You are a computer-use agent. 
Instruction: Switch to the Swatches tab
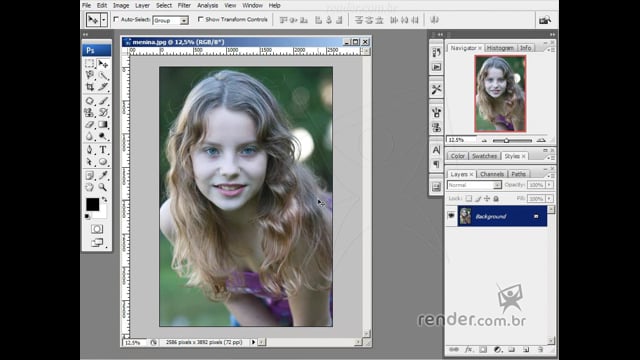[484, 156]
